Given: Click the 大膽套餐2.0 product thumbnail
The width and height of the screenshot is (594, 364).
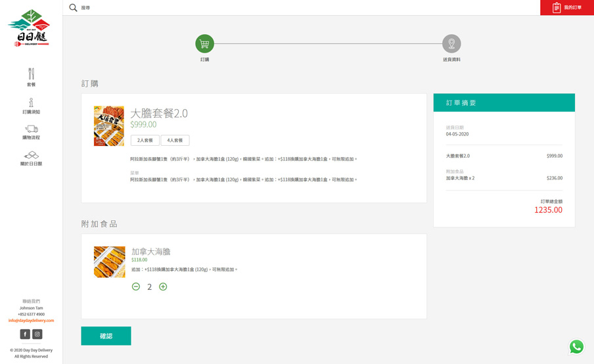Looking at the screenshot, I should [x=109, y=125].
